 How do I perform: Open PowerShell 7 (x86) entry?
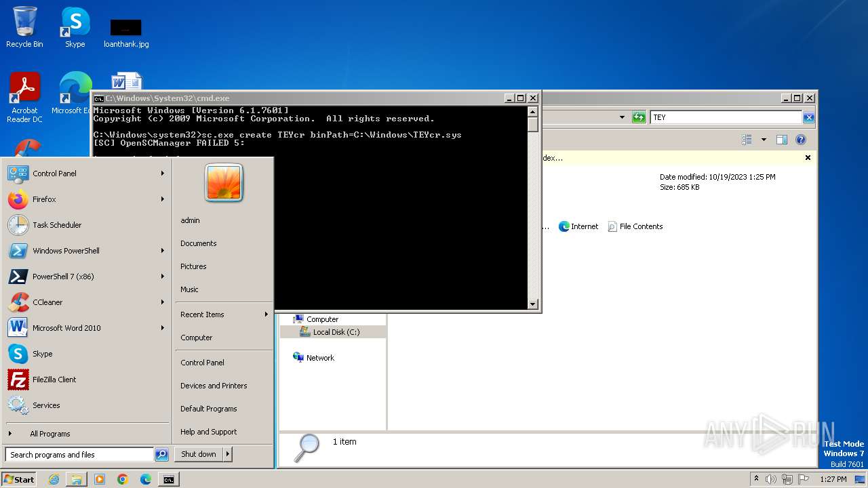pos(87,277)
